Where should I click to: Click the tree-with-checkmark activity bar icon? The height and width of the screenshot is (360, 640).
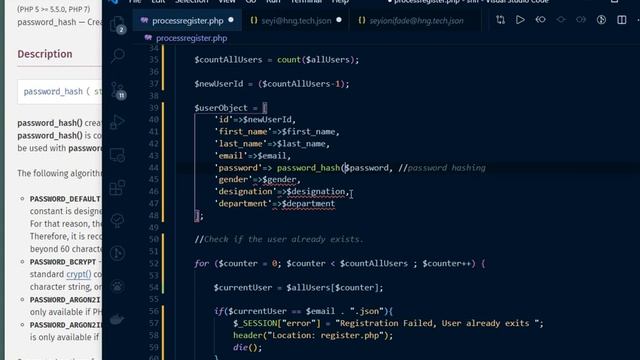point(118,220)
